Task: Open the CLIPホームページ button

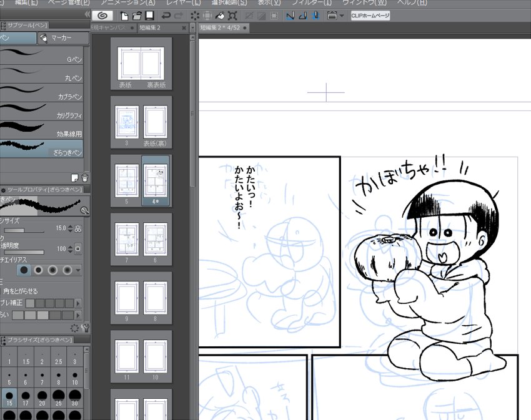Action: click(x=370, y=16)
